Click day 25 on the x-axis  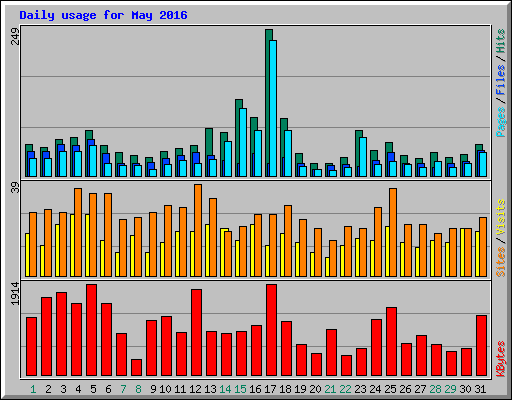(390, 389)
